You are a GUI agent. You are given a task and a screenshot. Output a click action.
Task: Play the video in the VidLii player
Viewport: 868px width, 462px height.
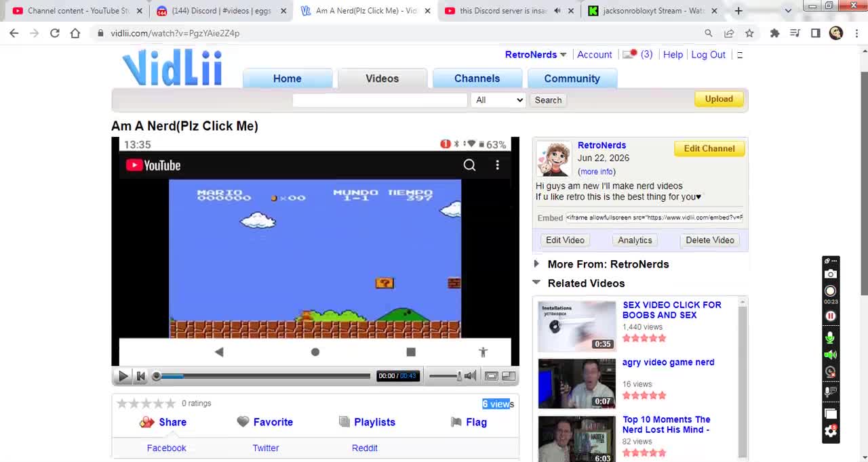(x=123, y=376)
